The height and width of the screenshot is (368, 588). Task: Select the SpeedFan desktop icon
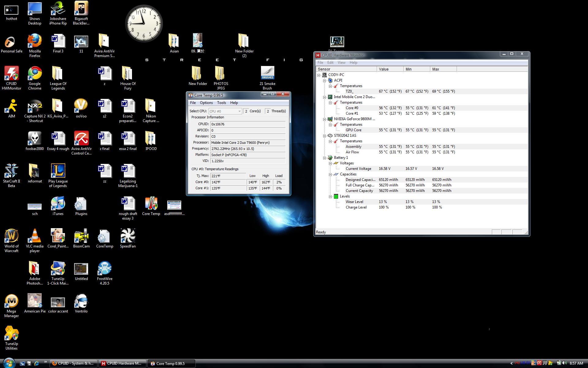(x=128, y=238)
